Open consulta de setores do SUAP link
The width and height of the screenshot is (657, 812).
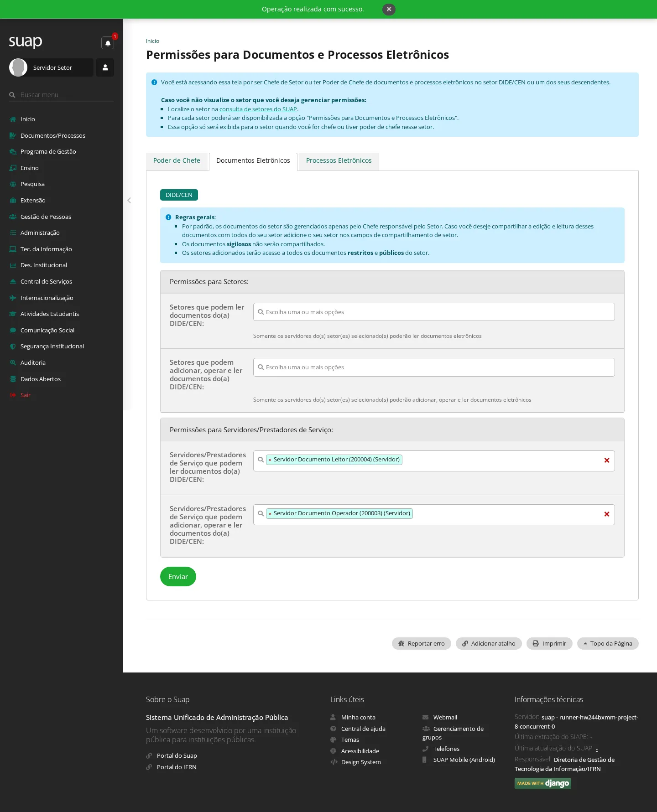click(x=258, y=109)
